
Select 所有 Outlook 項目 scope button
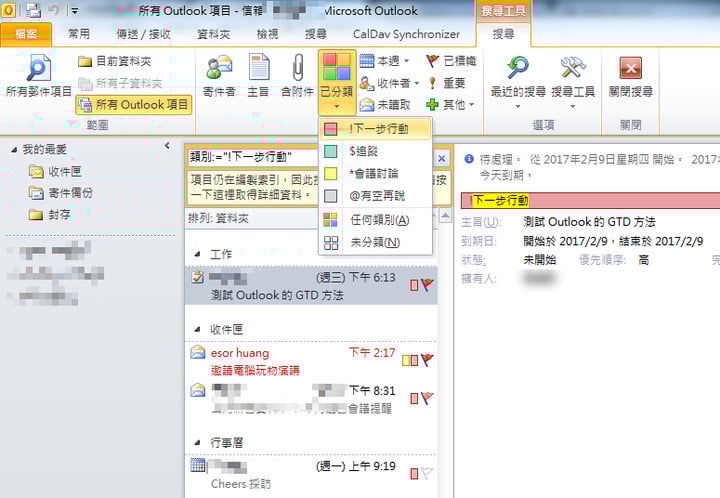(134, 105)
